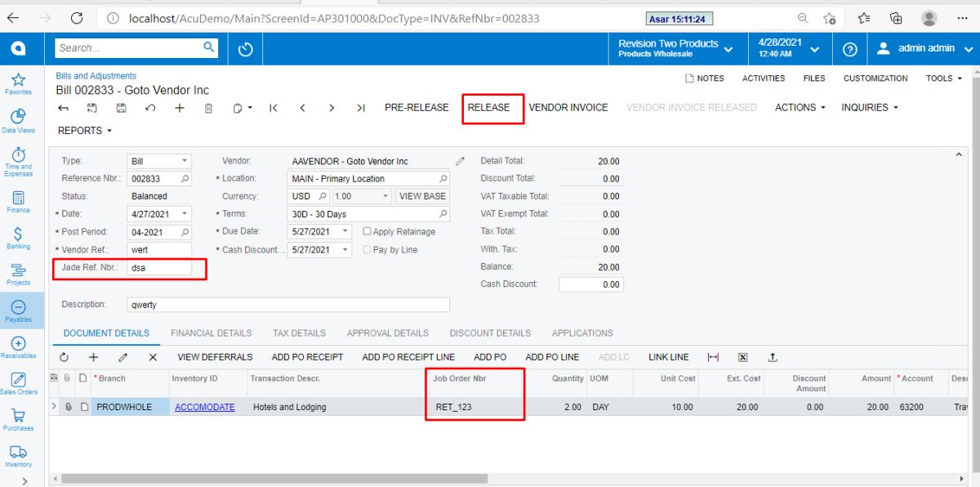Open the Purchases workspace
This screenshot has width=980, height=487.
pos(18,419)
